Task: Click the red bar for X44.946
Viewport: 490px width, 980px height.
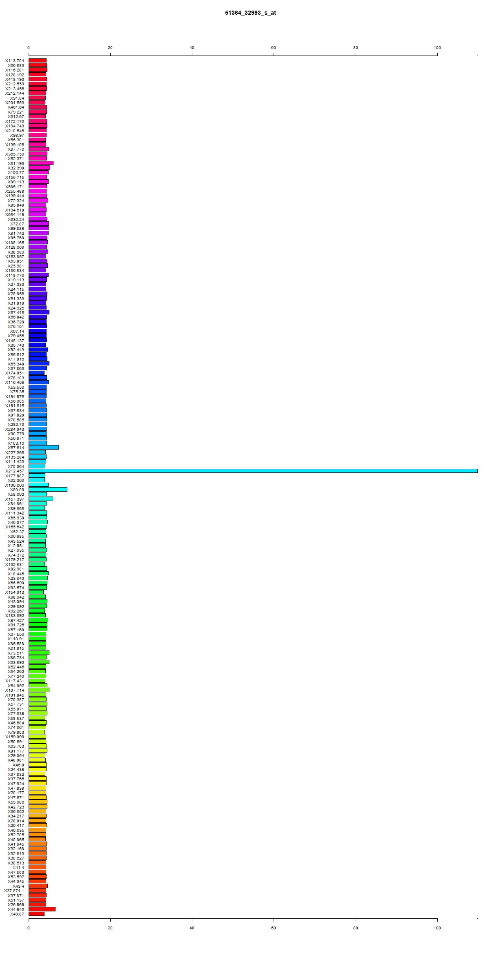Action: click(x=42, y=909)
